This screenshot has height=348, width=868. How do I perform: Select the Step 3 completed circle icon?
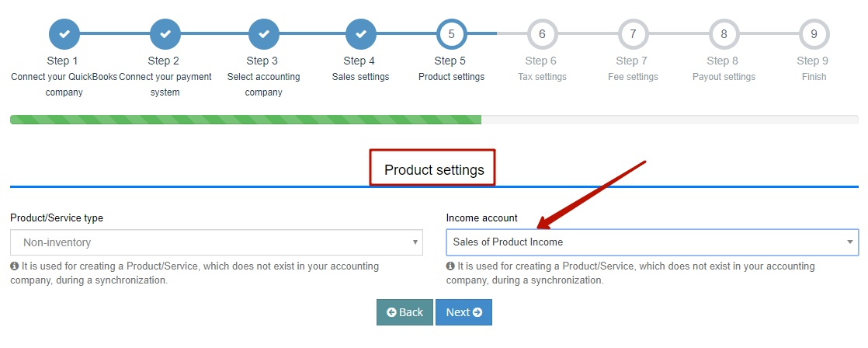tap(263, 34)
